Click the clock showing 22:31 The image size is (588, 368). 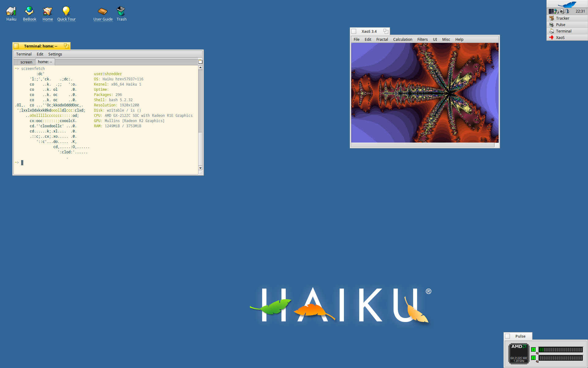[x=580, y=11]
